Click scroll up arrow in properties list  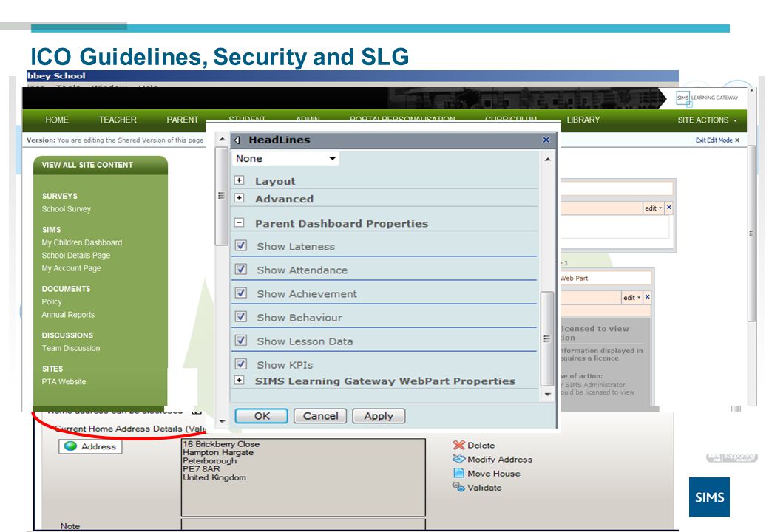point(547,159)
